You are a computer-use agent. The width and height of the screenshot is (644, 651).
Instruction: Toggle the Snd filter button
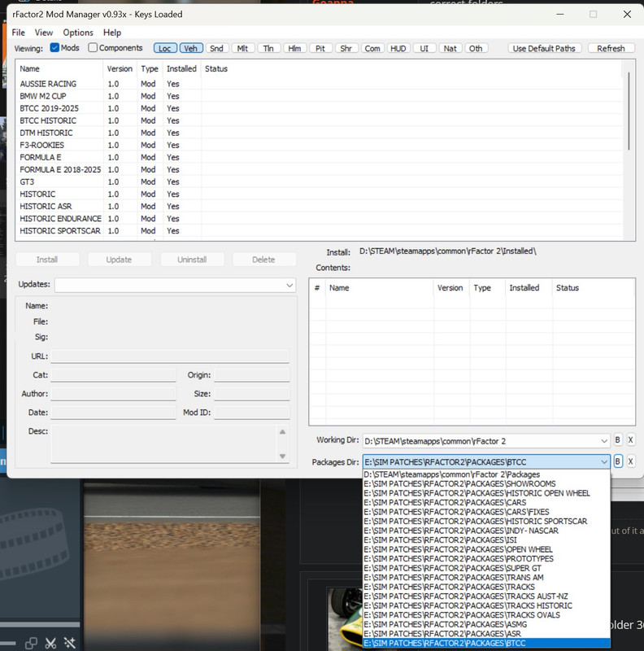coord(216,48)
